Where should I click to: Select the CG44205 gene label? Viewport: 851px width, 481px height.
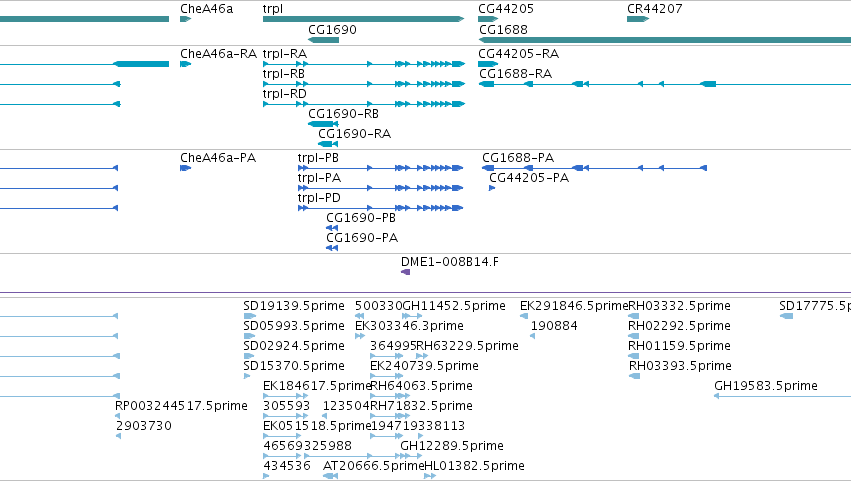pyautogui.click(x=506, y=9)
